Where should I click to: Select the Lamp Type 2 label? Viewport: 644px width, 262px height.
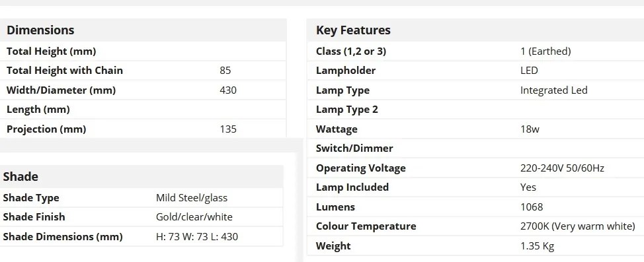point(346,110)
